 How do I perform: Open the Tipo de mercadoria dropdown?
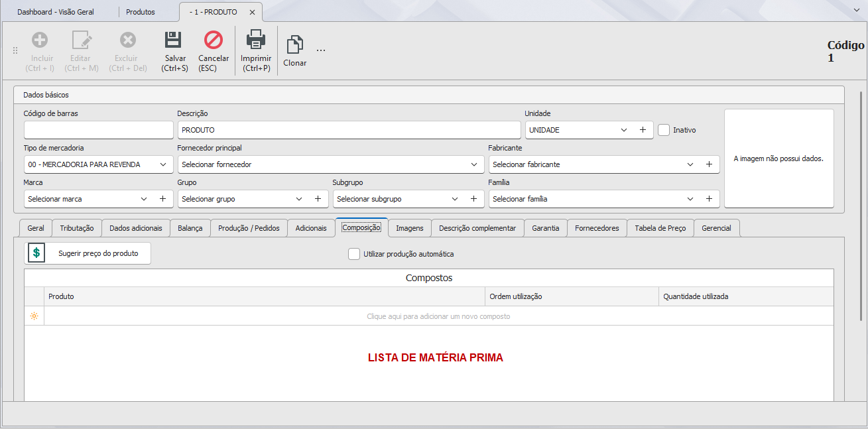click(x=163, y=164)
